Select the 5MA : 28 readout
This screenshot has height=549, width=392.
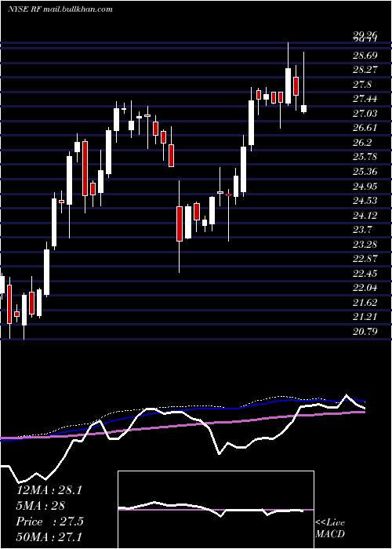[41, 506]
